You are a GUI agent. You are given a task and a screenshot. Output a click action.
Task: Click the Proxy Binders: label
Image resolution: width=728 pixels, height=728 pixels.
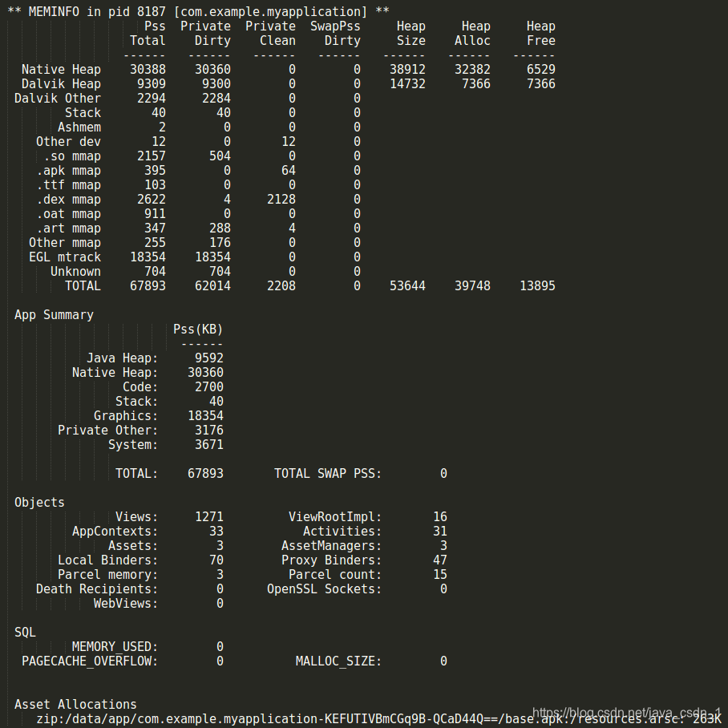tap(331, 560)
